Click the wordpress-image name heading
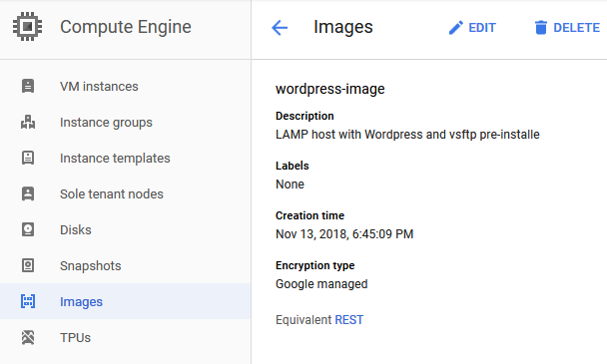This screenshot has width=607, height=364. [330, 89]
